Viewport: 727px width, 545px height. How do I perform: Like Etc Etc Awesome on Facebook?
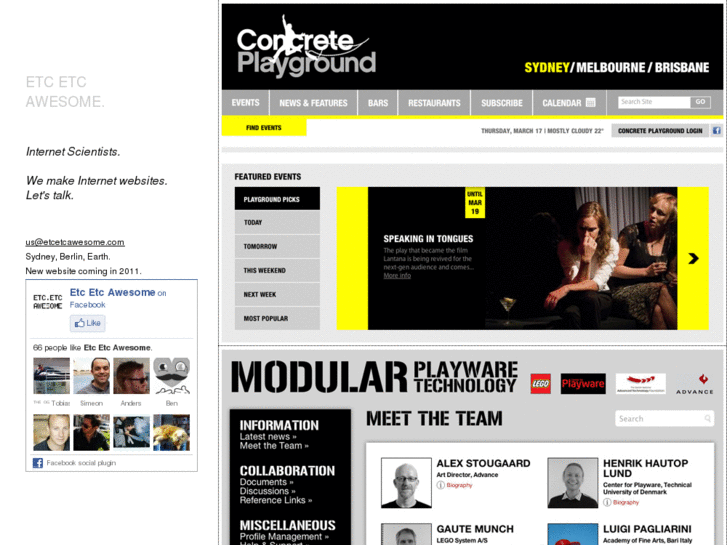tap(88, 323)
